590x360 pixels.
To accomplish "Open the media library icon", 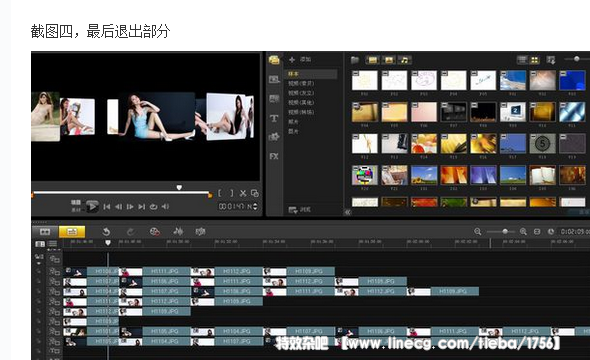I will [274, 59].
